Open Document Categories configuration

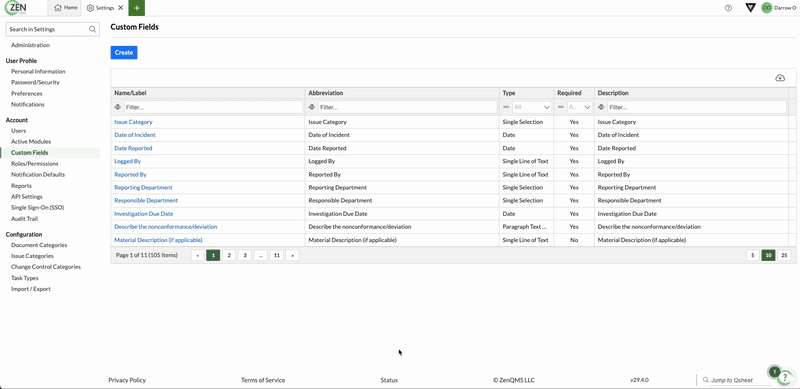39,245
